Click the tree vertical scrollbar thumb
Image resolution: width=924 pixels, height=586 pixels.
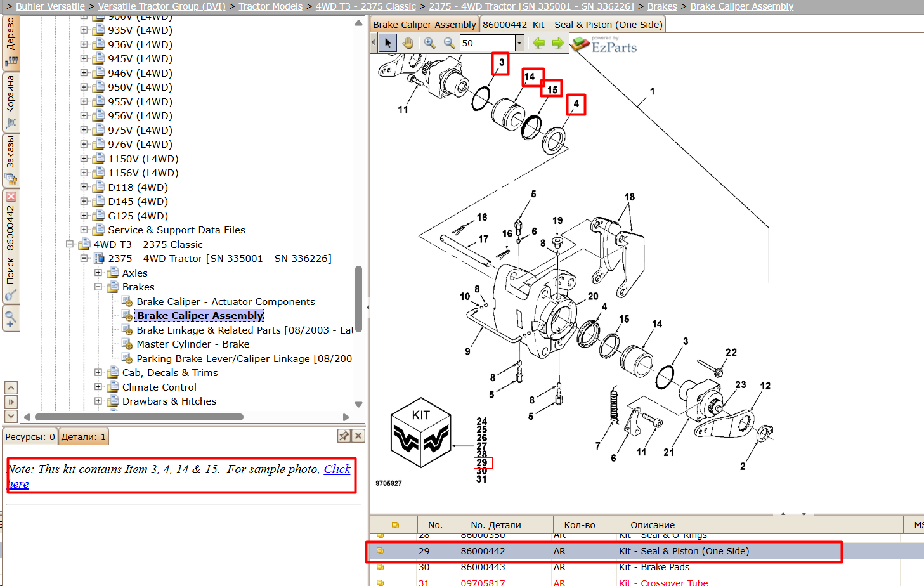[x=358, y=298]
